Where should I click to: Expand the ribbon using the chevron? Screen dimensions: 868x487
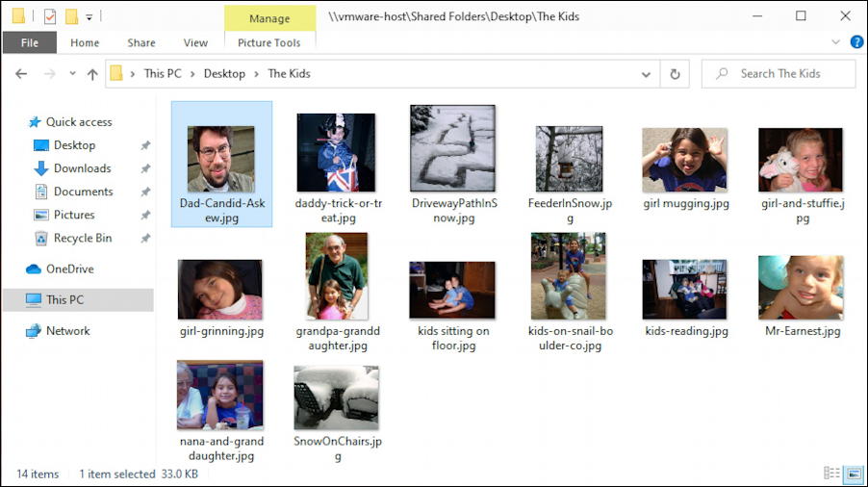(835, 42)
